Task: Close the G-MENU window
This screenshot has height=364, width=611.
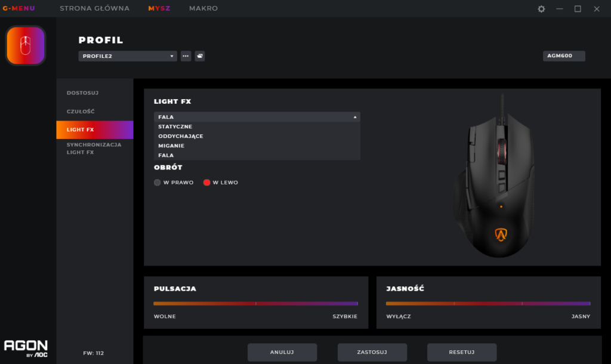Action: coord(597,8)
